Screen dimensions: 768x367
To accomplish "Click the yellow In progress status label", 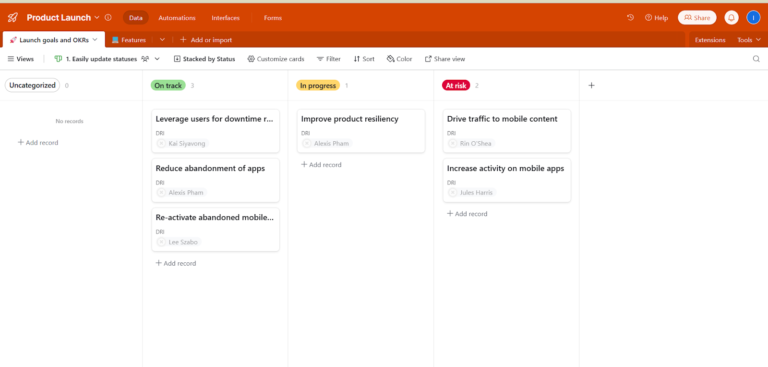I will click(x=318, y=86).
